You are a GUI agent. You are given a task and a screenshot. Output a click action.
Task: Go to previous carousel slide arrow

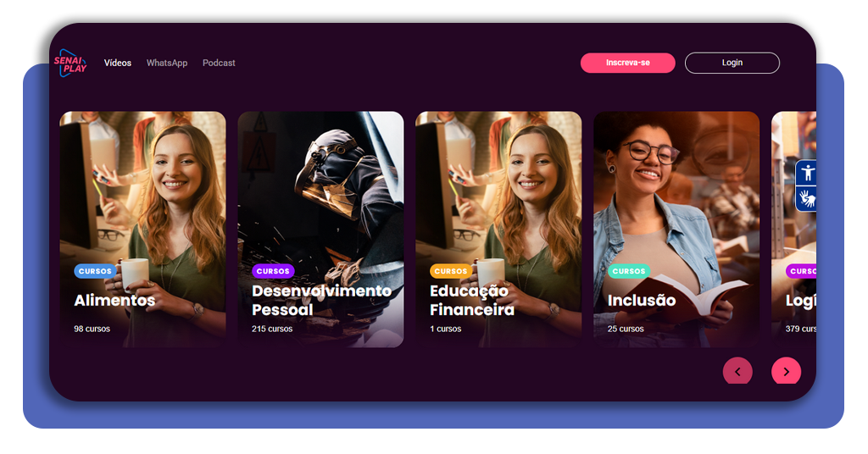737,372
